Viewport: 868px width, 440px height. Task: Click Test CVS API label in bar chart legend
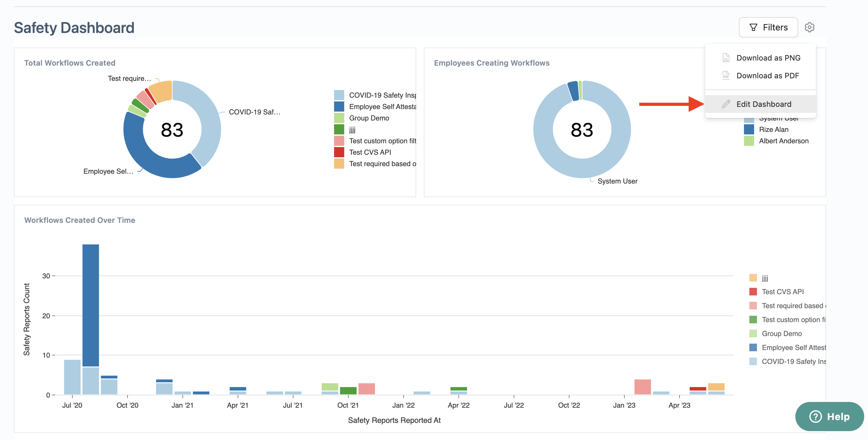(783, 292)
